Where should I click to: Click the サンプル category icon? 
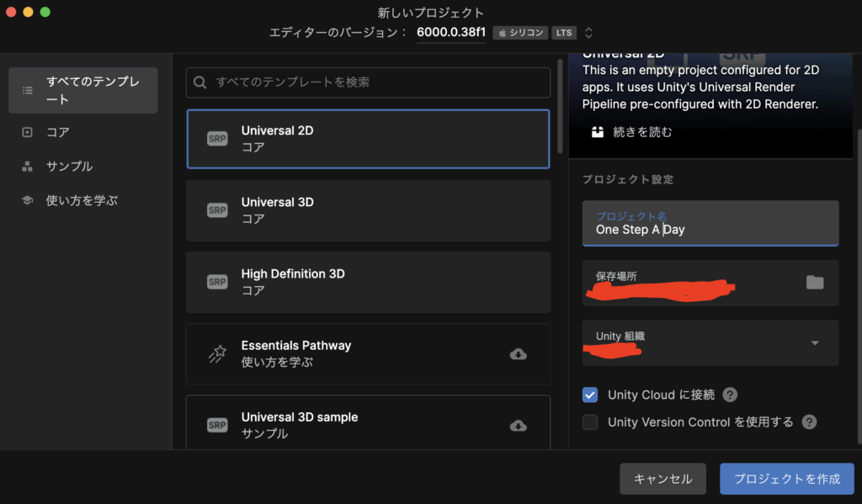click(27, 166)
